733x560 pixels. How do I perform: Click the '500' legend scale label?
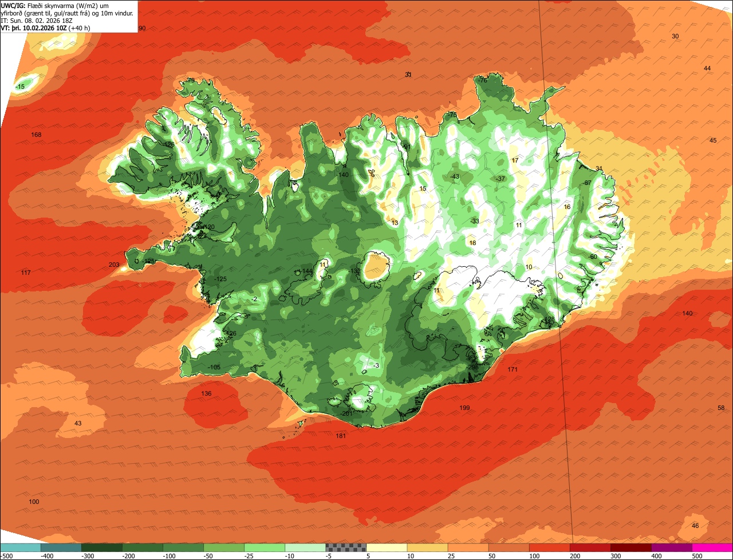pos(697,556)
